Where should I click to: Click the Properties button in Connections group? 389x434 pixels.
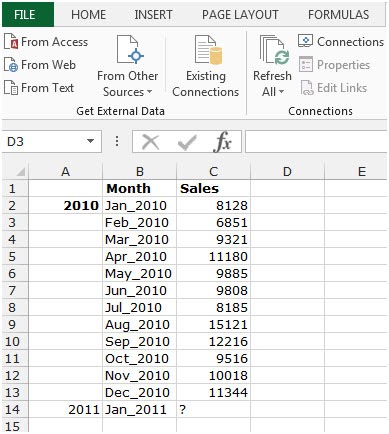tap(334, 65)
